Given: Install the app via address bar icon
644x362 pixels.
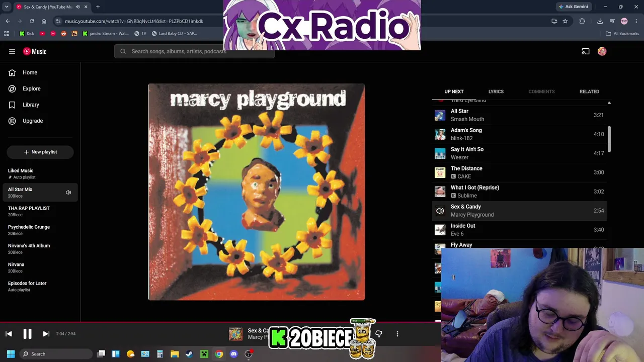Looking at the screenshot, I should click(x=554, y=21).
